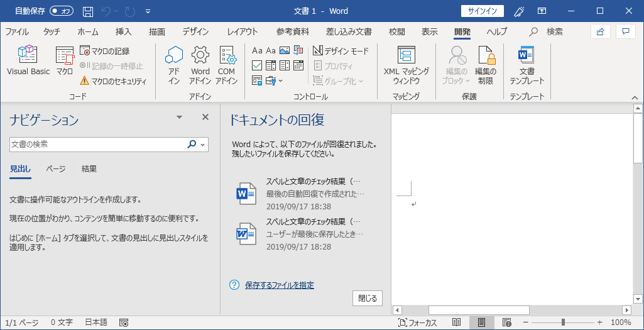
Task: Open COM アドイン dialog
Action: point(227,65)
